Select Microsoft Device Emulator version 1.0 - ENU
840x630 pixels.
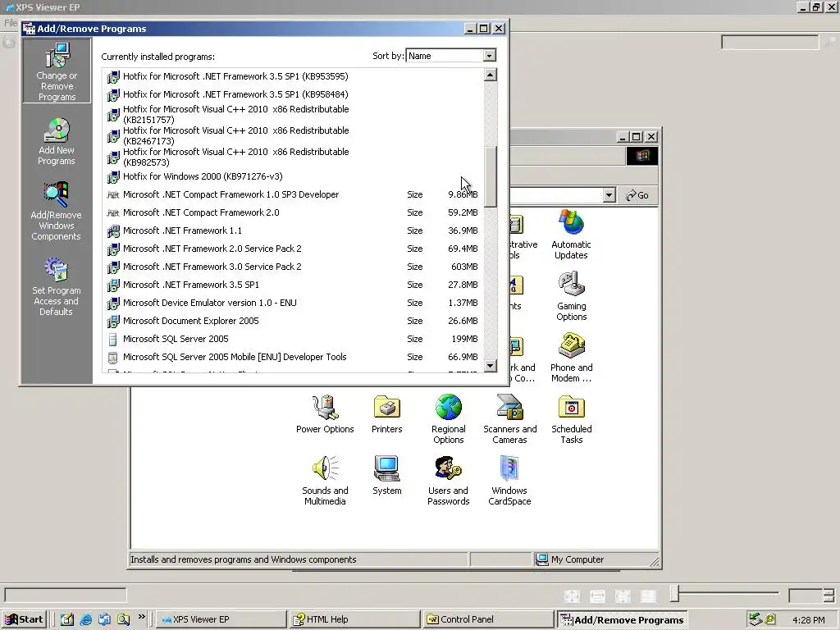(x=292, y=303)
